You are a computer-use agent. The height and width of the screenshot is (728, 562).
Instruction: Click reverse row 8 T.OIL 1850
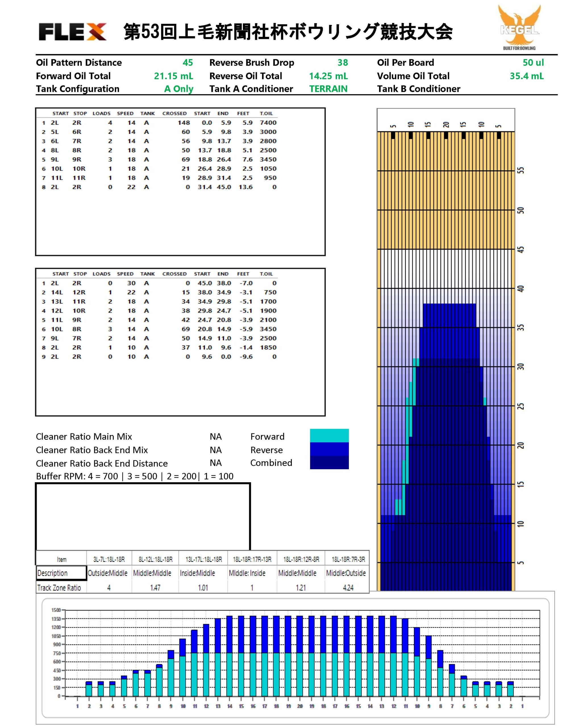(268, 347)
